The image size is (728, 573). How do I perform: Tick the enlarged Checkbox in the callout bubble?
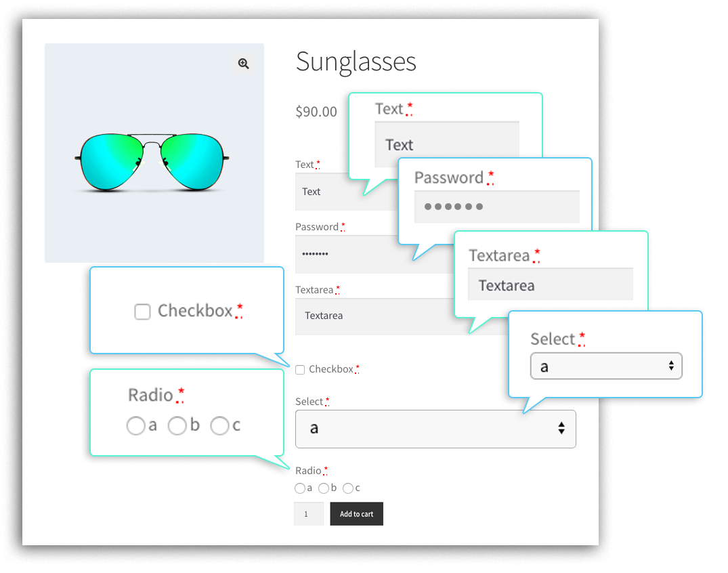point(142,312)
